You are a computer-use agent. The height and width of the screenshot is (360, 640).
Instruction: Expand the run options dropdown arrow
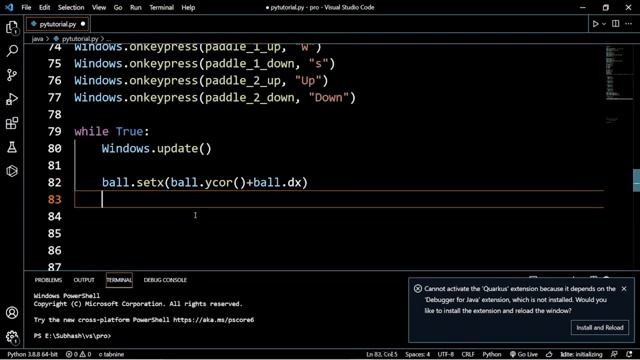[604, 24]
